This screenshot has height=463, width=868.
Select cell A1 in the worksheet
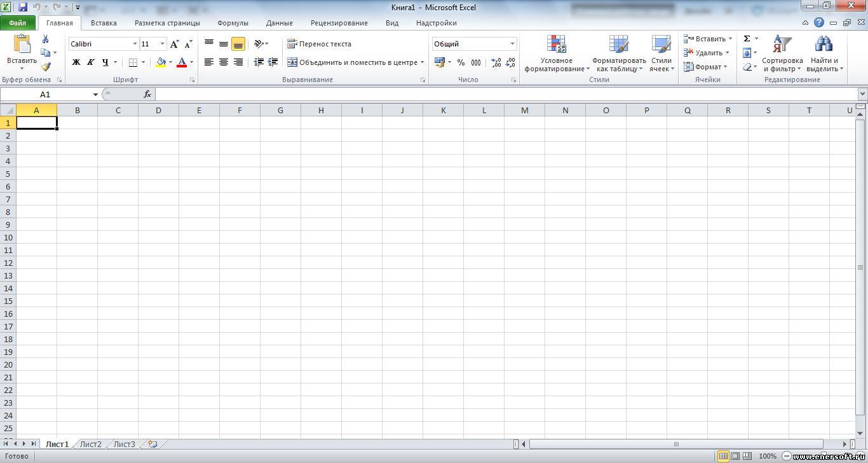[x=36, y=122]
